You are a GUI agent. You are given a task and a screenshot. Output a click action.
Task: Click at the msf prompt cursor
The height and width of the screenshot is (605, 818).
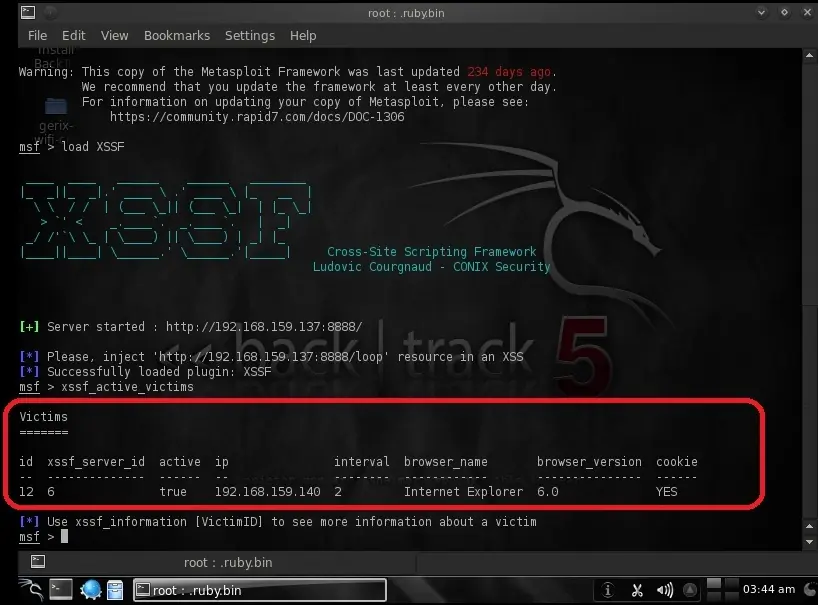coord(64,536)
